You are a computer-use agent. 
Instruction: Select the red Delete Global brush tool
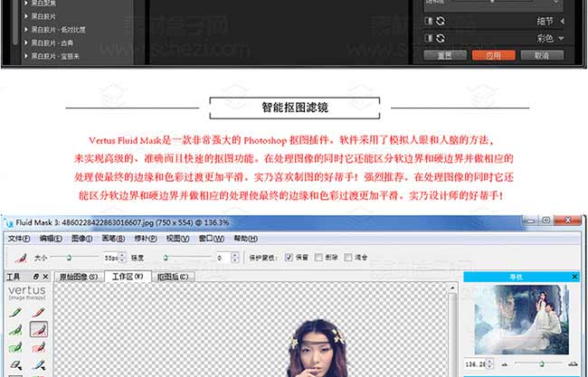click(x=39, y=348)
